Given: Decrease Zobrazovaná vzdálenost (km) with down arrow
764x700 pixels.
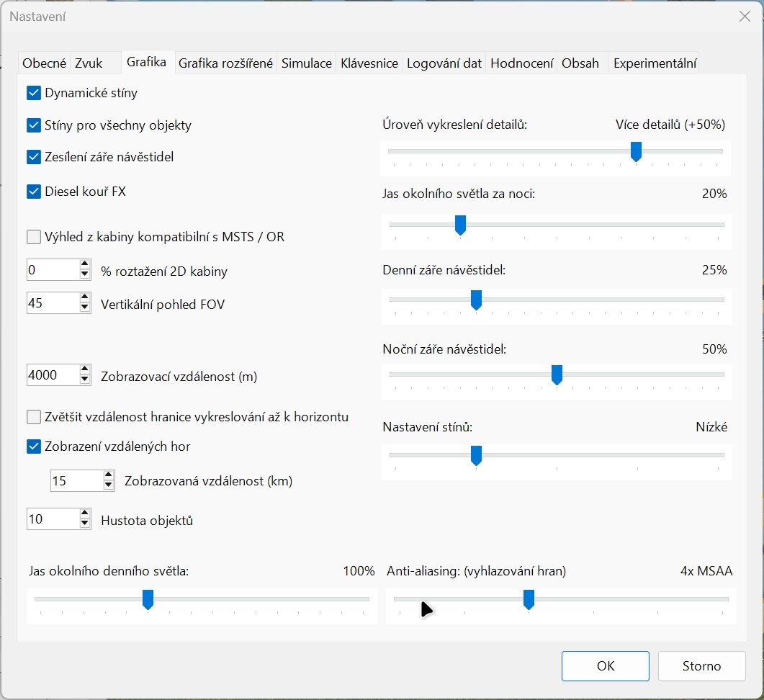Looking at the screenshot, I should point(109,485).
